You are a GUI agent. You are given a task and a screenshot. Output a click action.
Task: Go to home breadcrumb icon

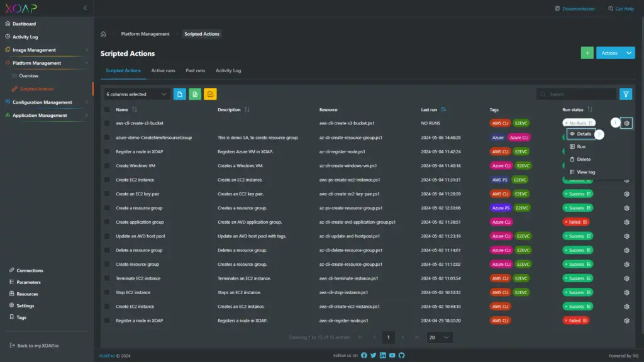[104, 34]
